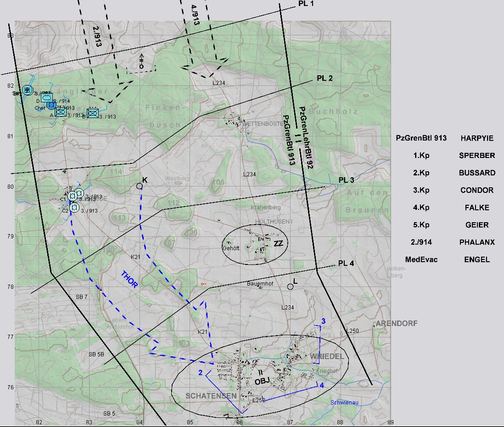Image resolution: width=504 pixels, height=427 pixels.
Task: Click the OBJ objective label in Schatensen
Action: [x=261, y=381]
